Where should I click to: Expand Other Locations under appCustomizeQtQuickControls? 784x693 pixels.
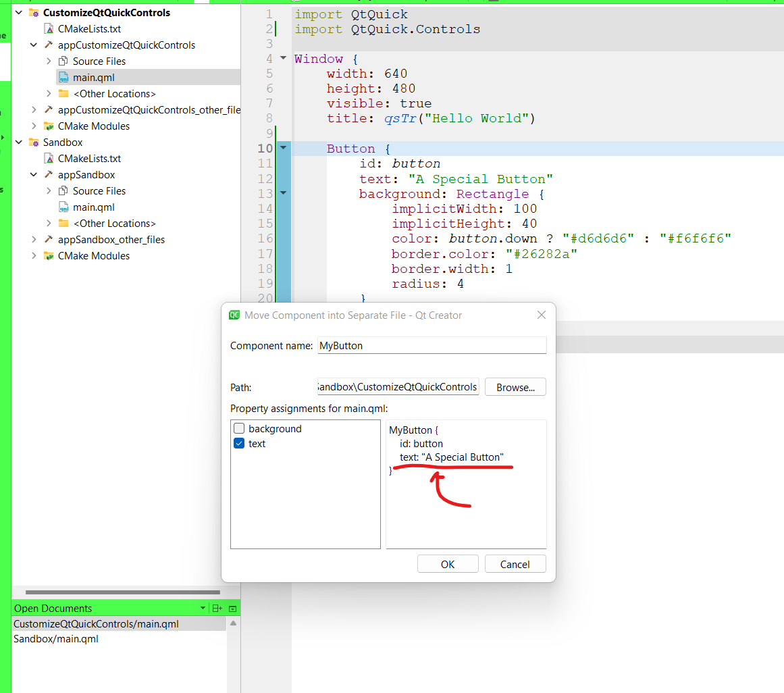[49, 93]
